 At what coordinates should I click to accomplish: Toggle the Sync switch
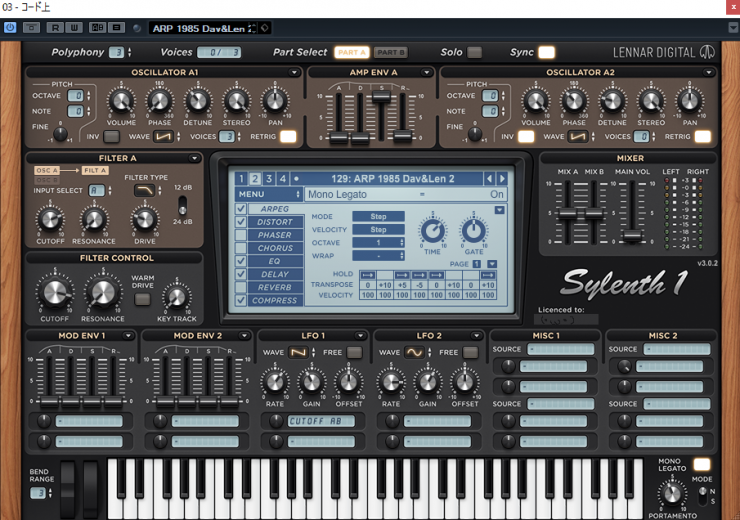546,52
